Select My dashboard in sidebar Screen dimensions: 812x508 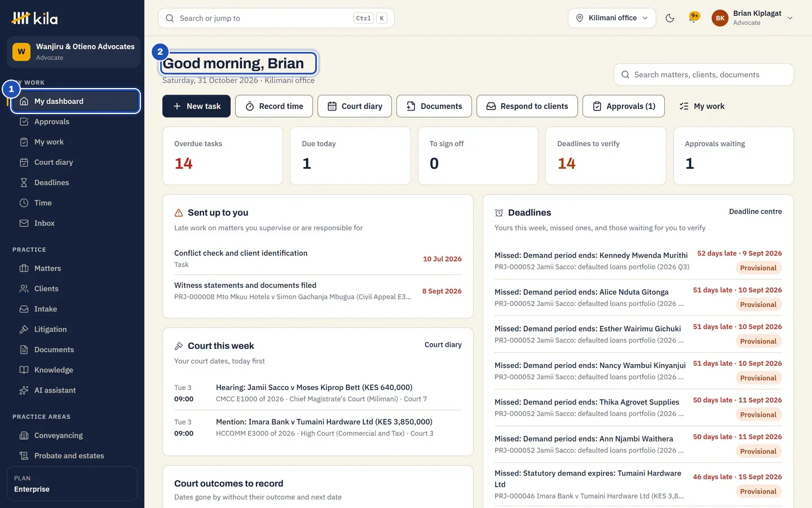(x=76, y=101)
